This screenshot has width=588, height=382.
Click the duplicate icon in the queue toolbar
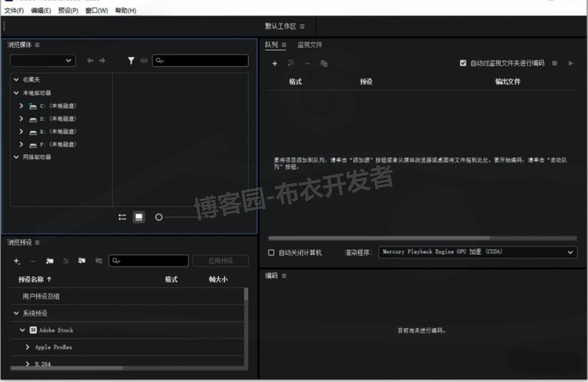click(324, 63)
